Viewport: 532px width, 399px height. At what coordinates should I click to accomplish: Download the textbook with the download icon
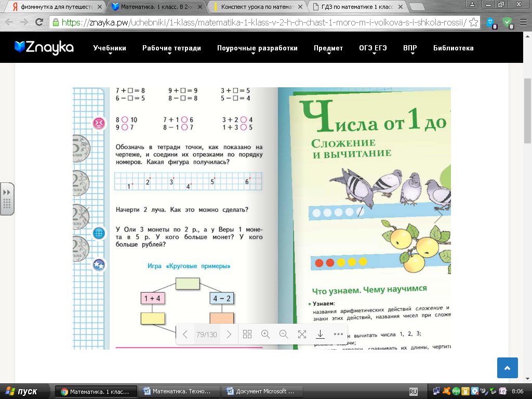[x=320, y=335]
